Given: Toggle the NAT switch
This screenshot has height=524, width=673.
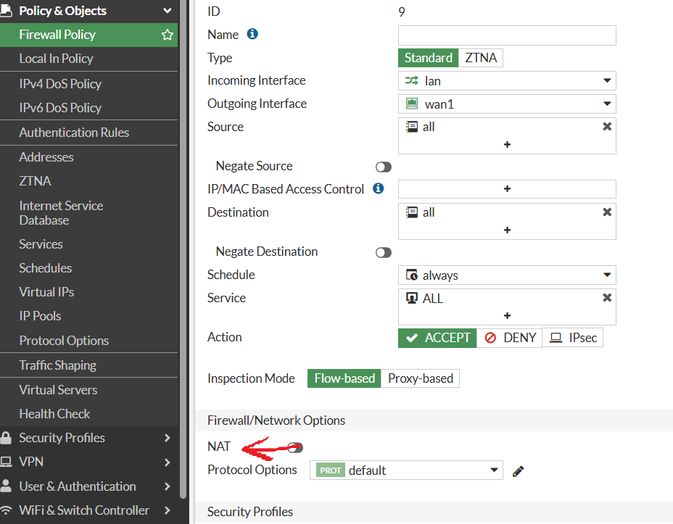Looking at the screenshot, I should pos(295,447).
